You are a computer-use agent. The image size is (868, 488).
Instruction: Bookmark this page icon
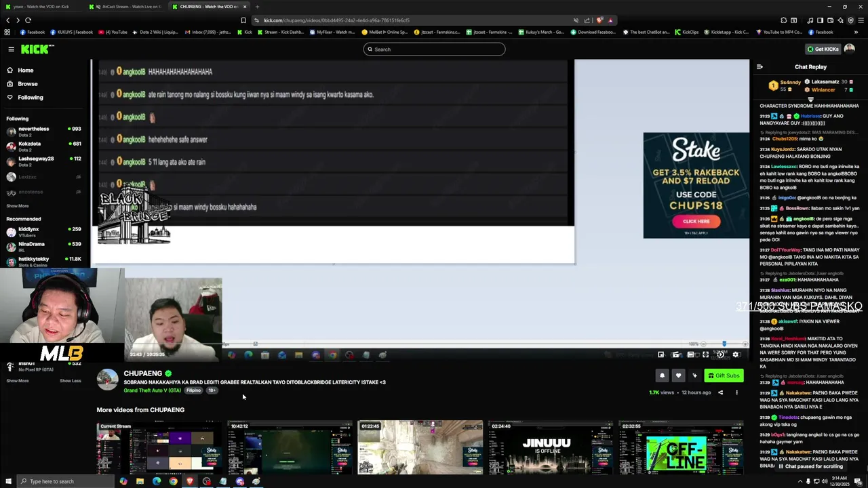point(243,20)
